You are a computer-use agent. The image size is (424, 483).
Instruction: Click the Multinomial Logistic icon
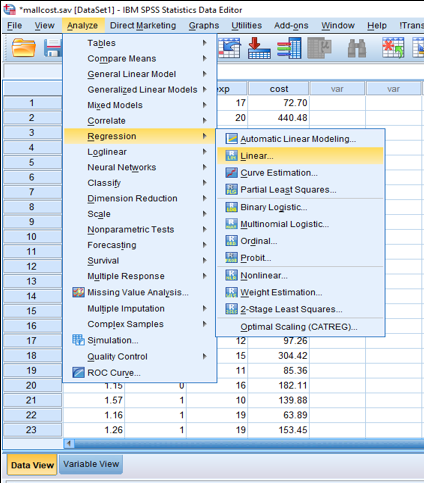231,224
